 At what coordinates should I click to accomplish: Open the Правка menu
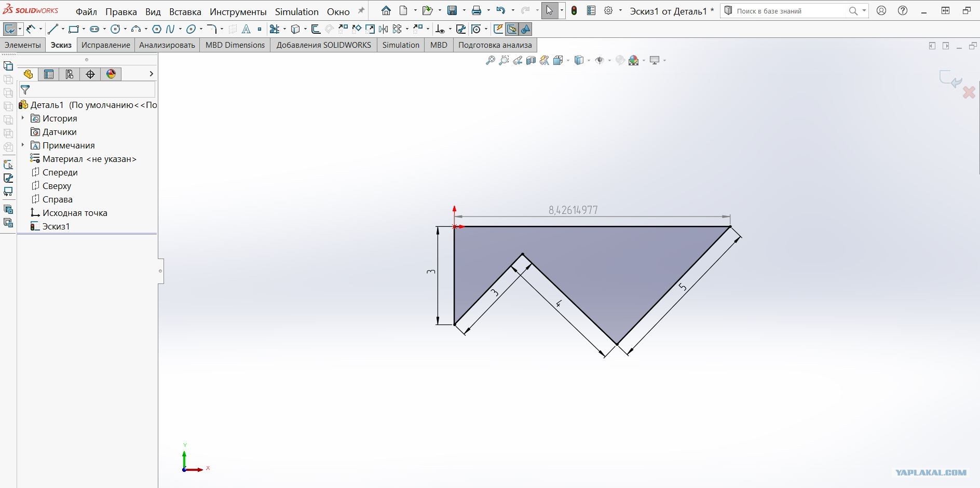point(121,11)
